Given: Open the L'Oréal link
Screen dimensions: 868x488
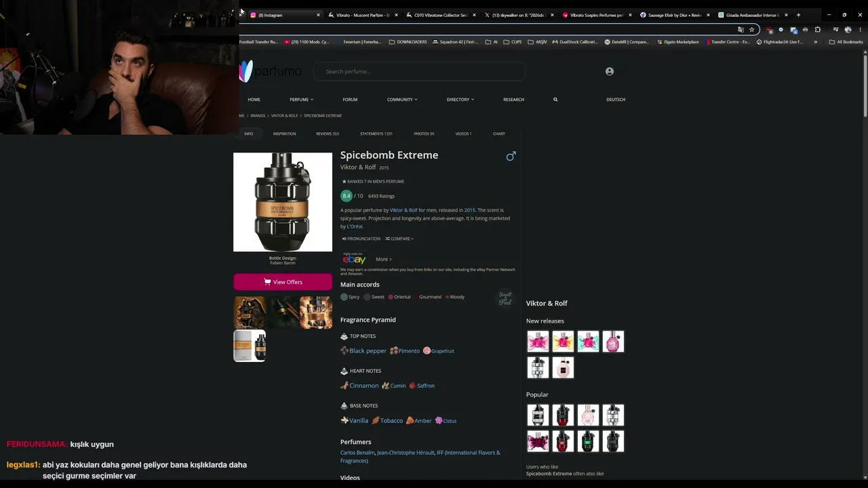Looking at the screenshot, I should [355, 226].
